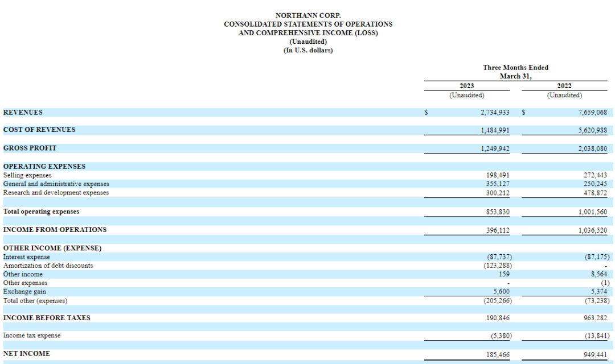Click Research and development expenses label
The image size is (615, 364).
click(x=56, y=192)
